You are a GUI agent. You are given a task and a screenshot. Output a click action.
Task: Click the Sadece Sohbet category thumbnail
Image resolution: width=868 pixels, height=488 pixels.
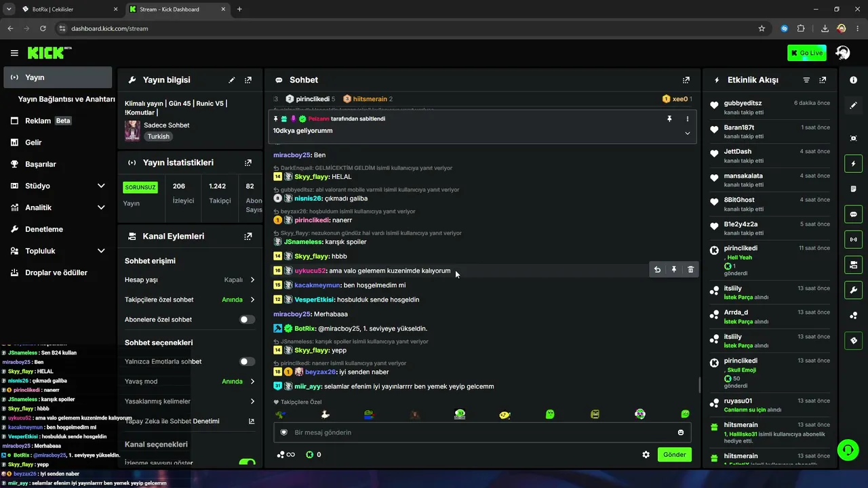click(132, 131)
